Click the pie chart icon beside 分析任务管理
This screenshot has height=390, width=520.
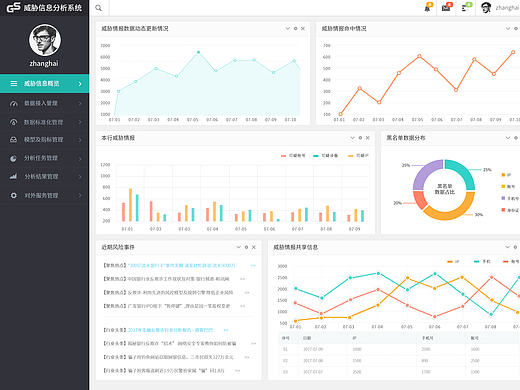tap(13, 158)
